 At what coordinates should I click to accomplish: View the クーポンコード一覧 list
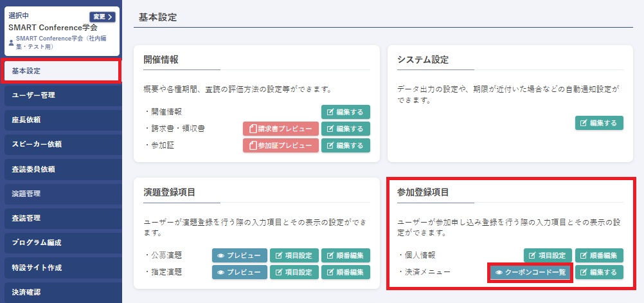530,272
